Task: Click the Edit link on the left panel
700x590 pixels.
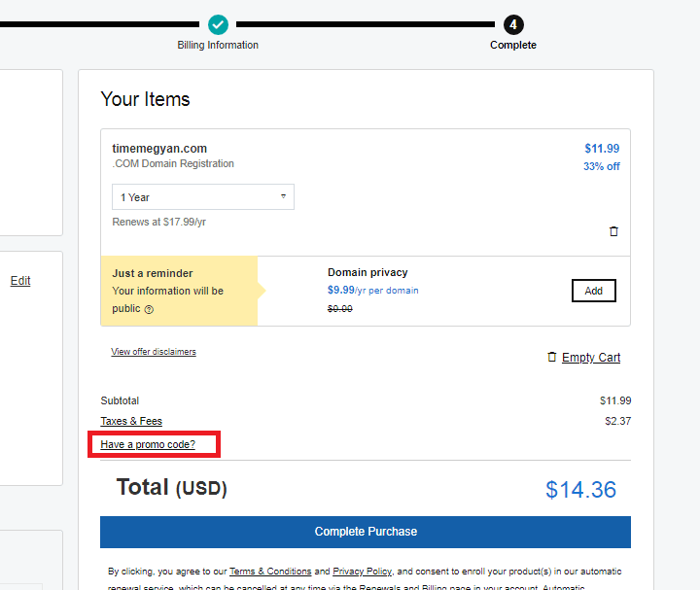Action: [20, 281]
